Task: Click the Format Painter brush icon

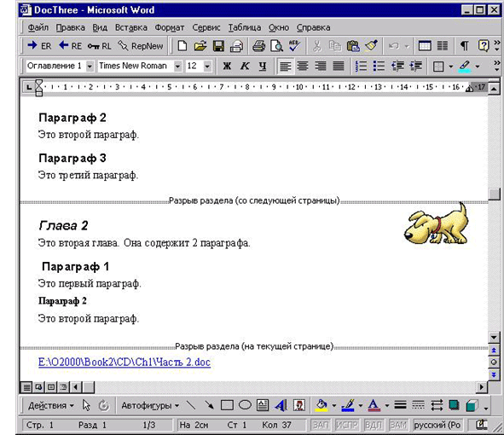Action: [x=371, y=46]
